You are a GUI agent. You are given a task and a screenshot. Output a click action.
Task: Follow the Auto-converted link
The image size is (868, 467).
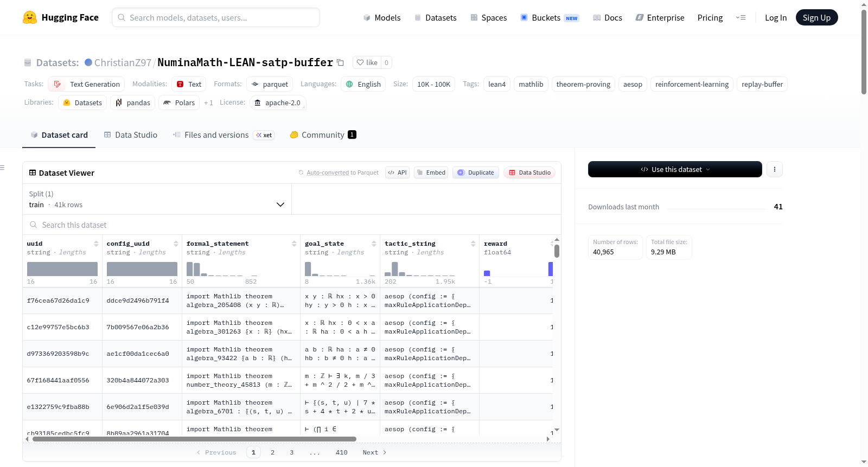(x=328, y=172)
